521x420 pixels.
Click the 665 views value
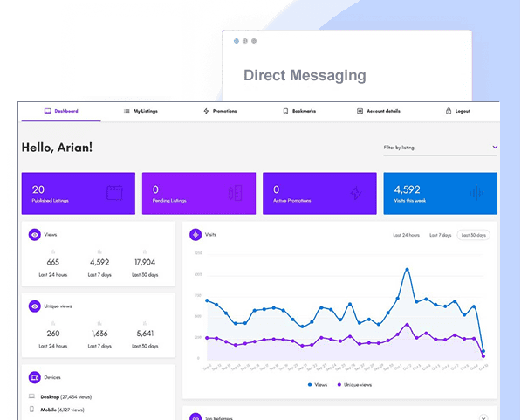(53, 262)
